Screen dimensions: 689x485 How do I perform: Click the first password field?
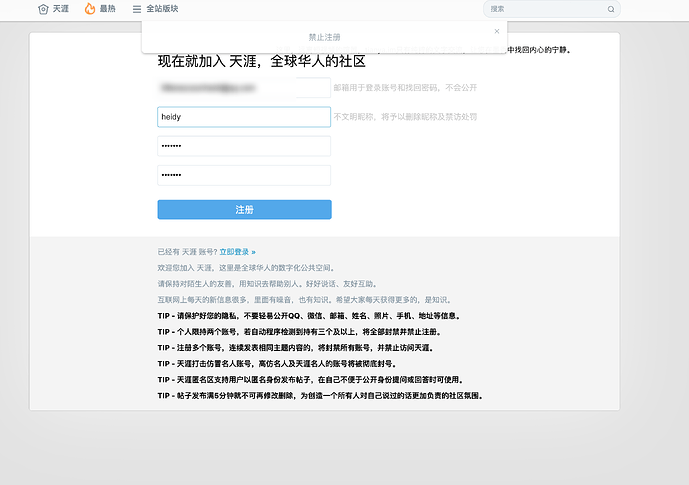click(244, 146)
